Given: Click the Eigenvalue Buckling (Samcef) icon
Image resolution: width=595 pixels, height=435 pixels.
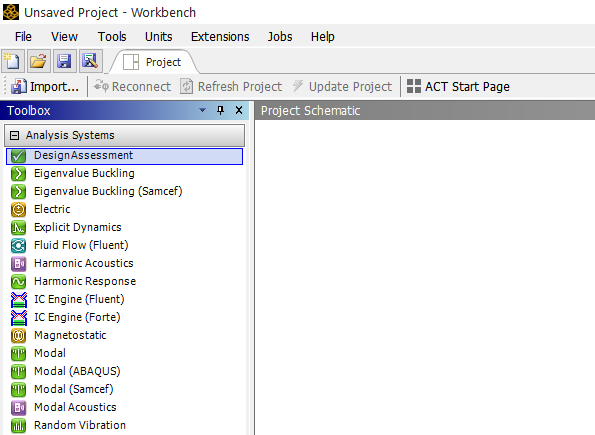Looking at the screenshot, I should click(18, 191).
